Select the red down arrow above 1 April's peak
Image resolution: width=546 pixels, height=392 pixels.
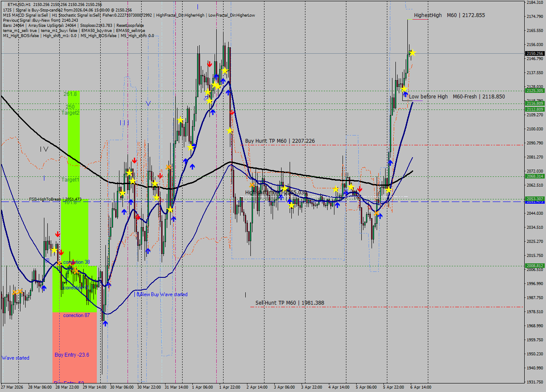tap(209, 64)
